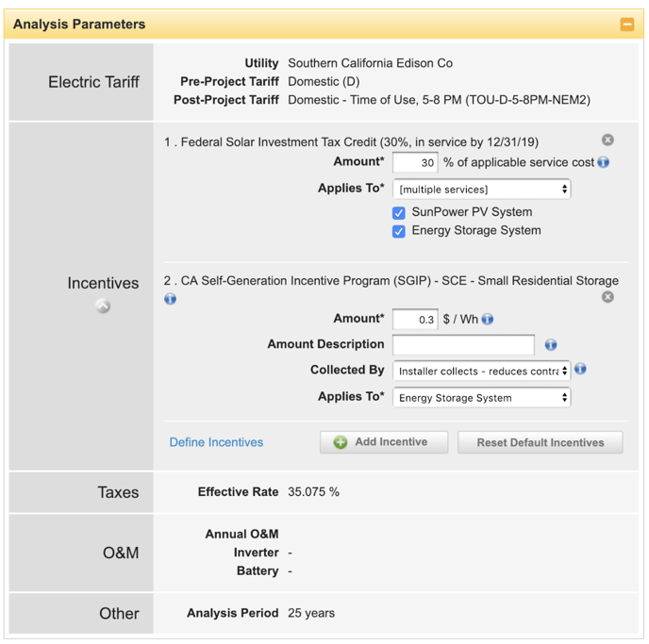
Task: Show info for percent of applicable service cost
Action: 604,162
